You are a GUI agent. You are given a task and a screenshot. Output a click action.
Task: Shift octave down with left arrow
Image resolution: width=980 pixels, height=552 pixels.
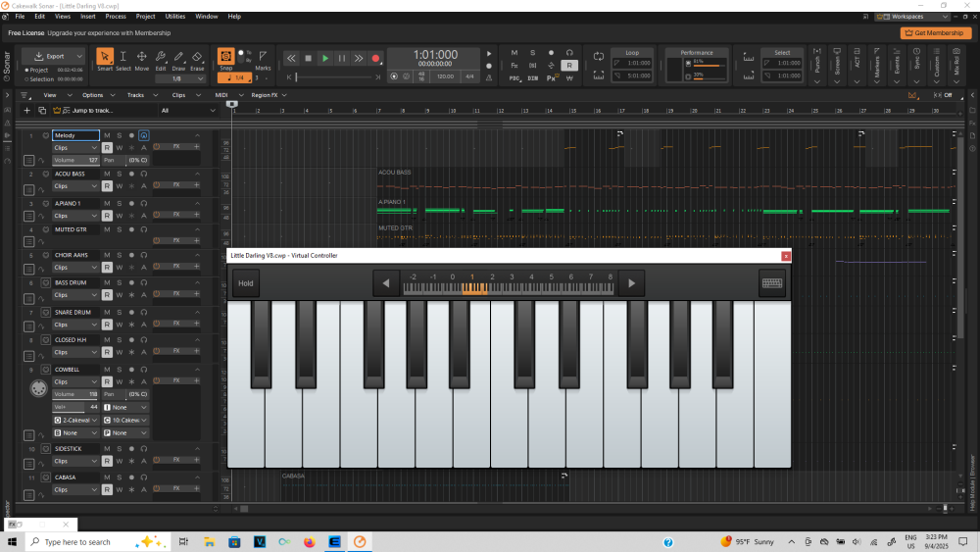385,283
